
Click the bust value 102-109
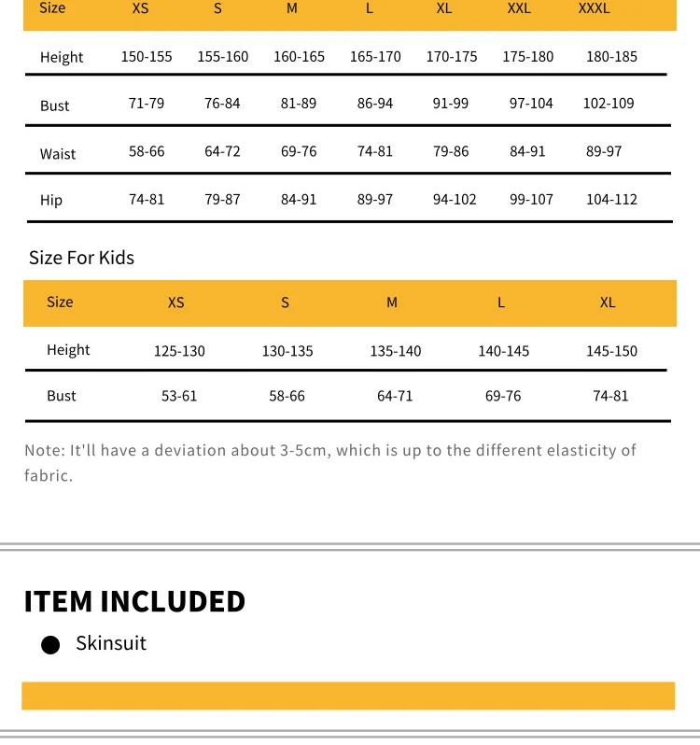click(x=609, y=104)
